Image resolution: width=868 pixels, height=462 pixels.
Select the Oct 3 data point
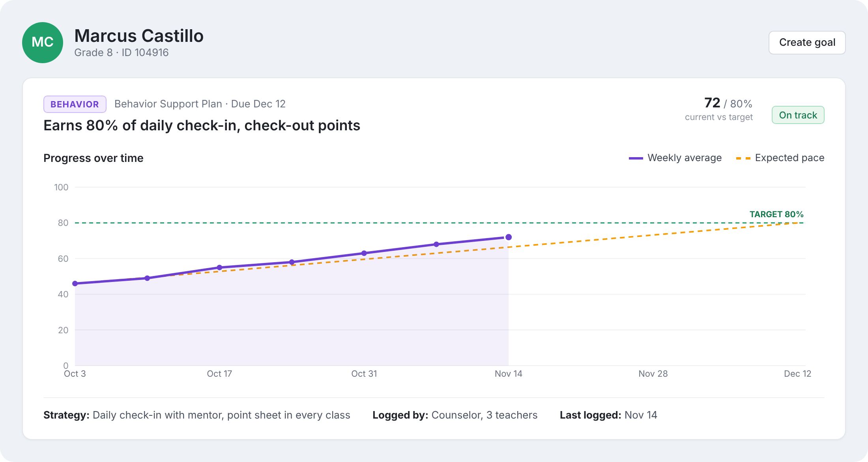coord(75,284)
